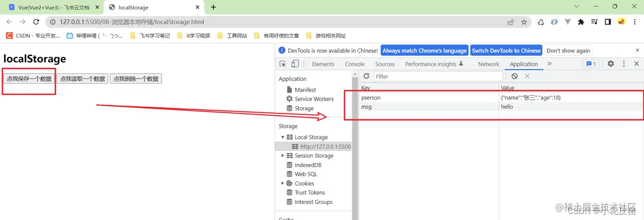Viewport: 644px width, 220px height.
Task: Select Trust Tokens in Storage sidebar
Action: [x=310, y=192]
